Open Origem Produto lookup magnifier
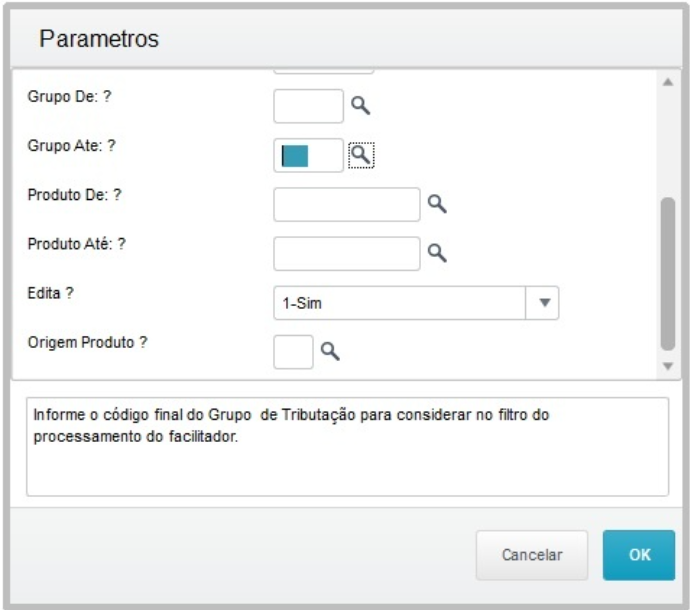 click(x=330, y=351)
